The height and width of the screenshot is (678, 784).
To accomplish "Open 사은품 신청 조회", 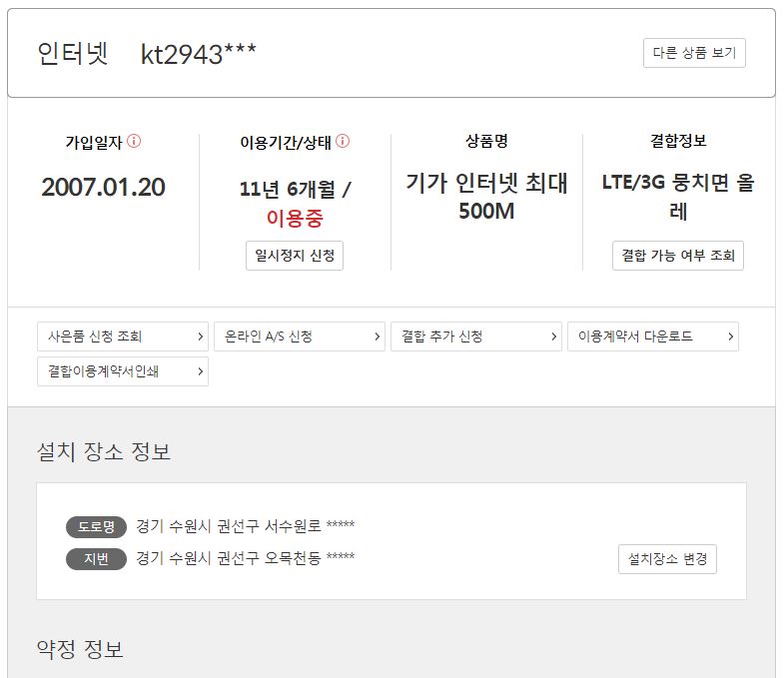I will 123,337.
